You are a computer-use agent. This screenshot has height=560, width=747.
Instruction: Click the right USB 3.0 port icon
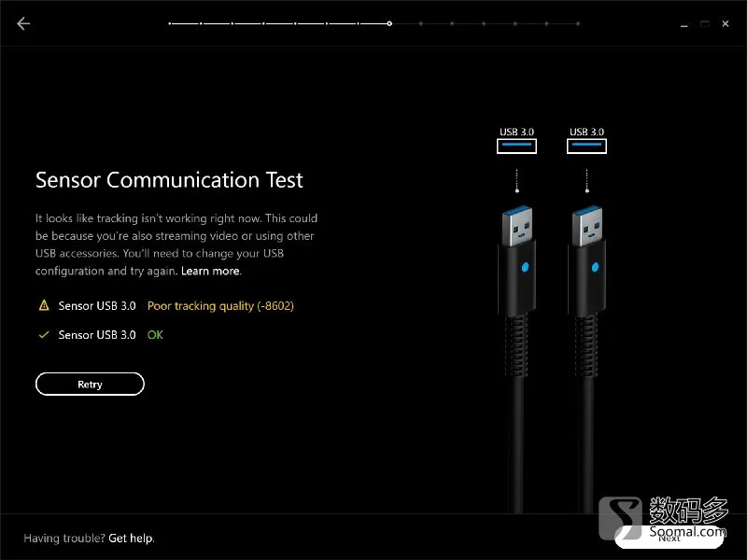(586, 147)
